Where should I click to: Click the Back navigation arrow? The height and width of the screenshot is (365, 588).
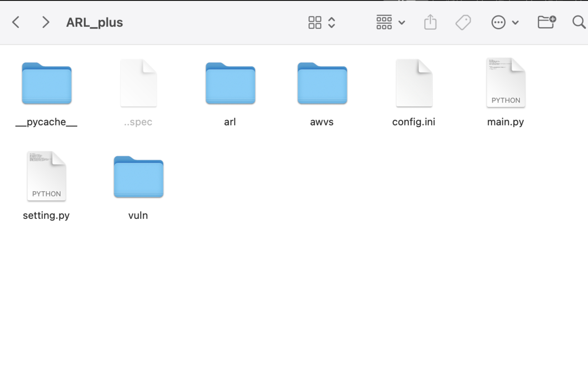point(16,22)
